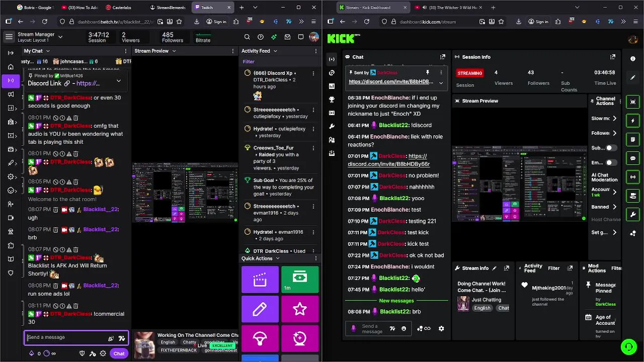Open the Twitch hamburger menu beside Stream Manager
The width and height of the screenshot is (644, 362).
(9, 37)
